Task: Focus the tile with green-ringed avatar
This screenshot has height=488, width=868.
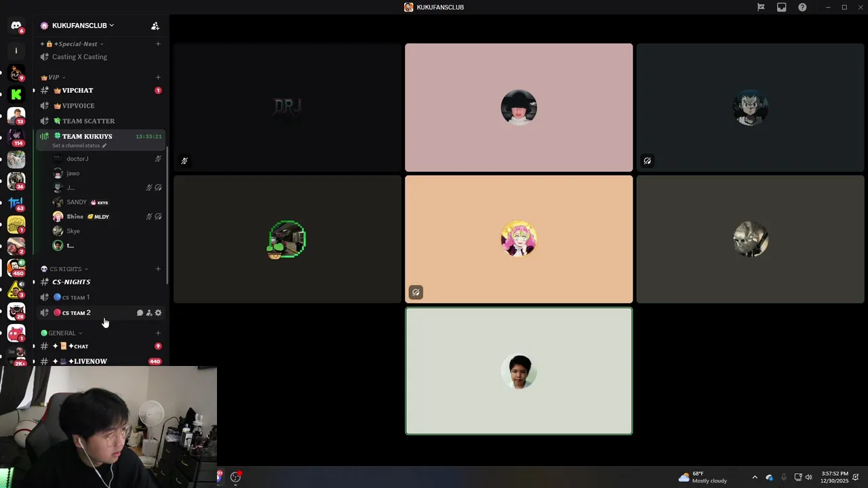Action: [288, 239]
